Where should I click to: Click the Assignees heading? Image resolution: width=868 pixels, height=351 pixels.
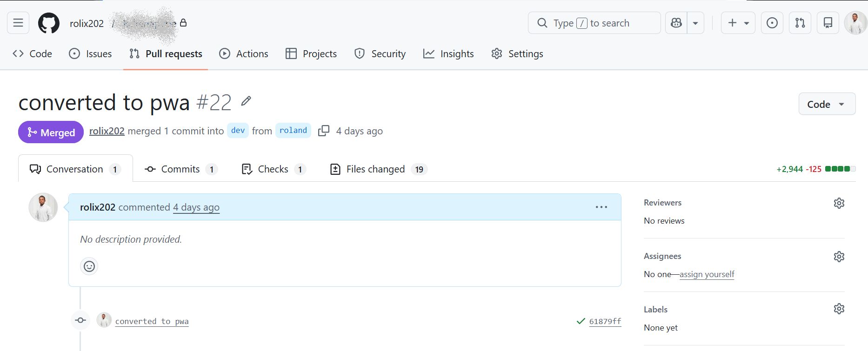tap(662, 256)
